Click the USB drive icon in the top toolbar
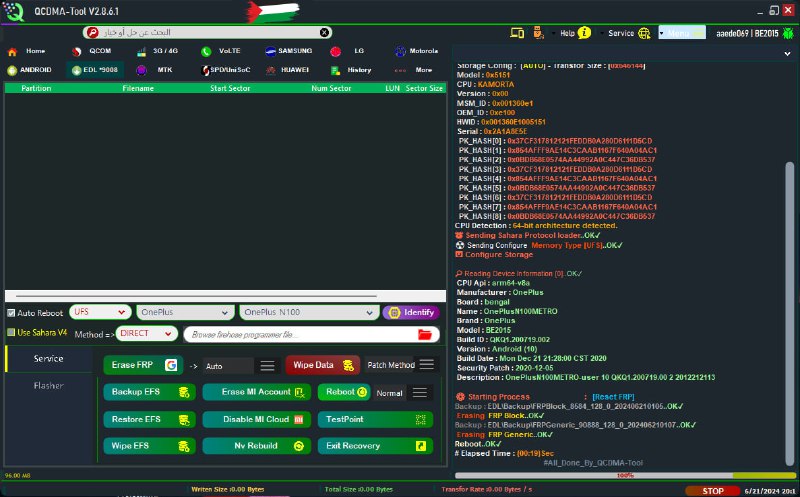 coord(538,33)
